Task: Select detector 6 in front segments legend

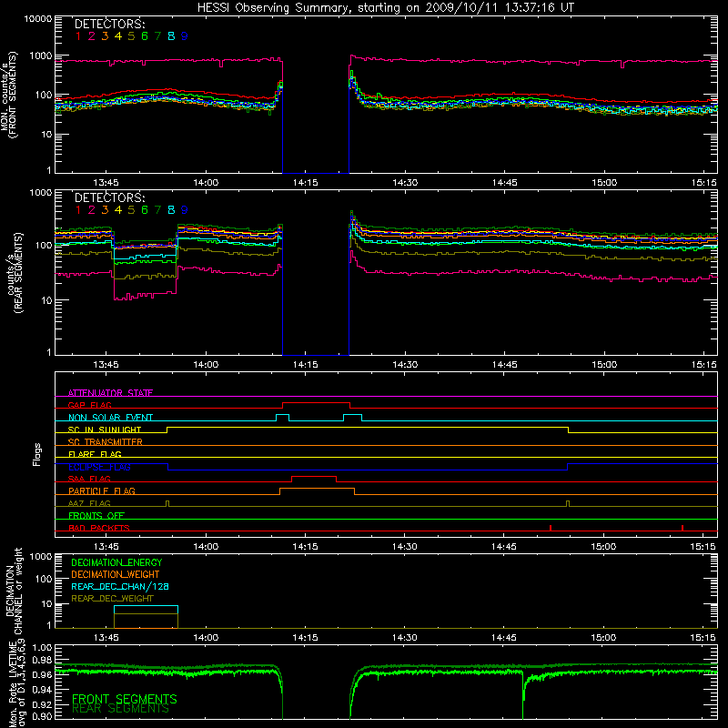Action: click(145, 36)
